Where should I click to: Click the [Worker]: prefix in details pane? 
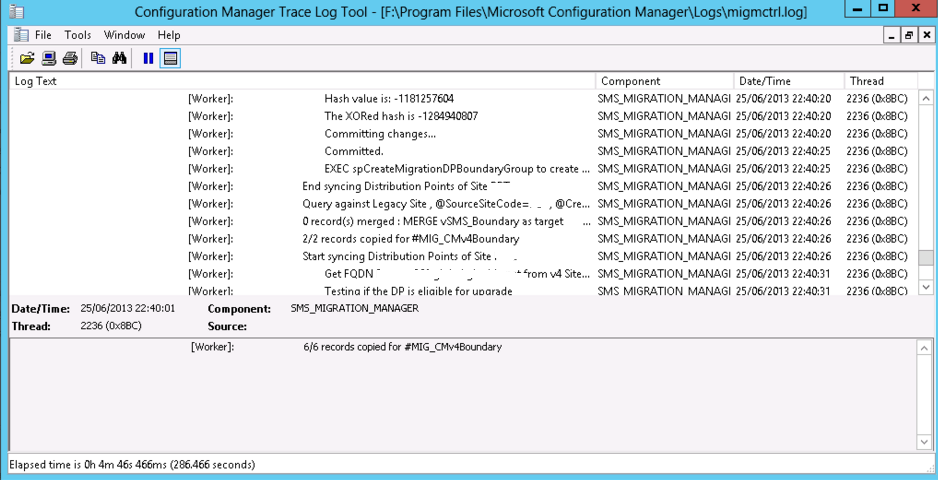click(x=212, y=347)
